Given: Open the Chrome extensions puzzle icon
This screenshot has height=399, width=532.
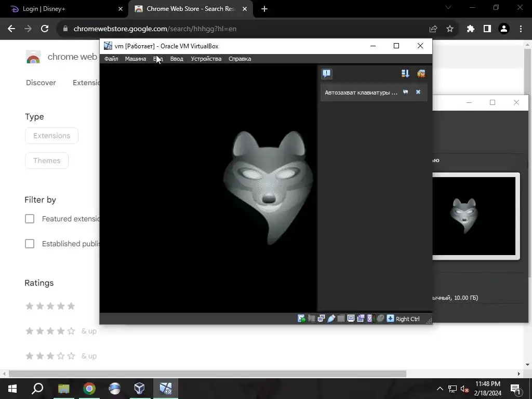Looking at the screenshot, I should (x=471, y=29).
